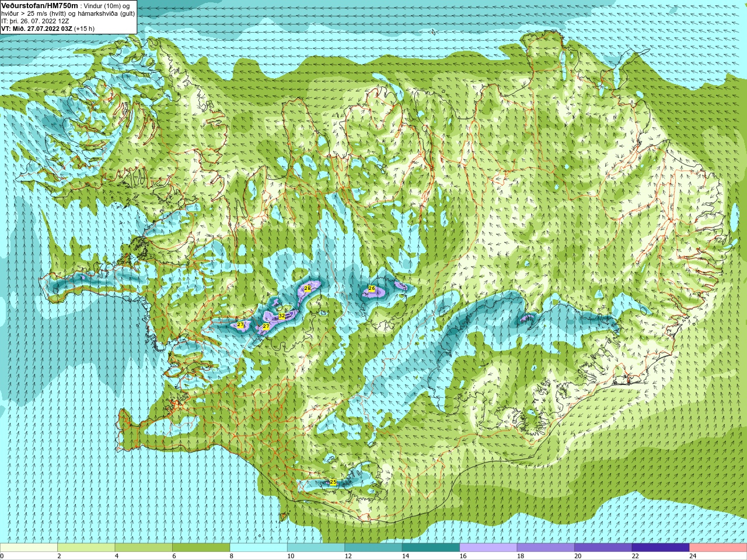Screen dimensions: 747x560
Task: Click the Veðurstofan/HM750m title text
Action: (x=39, y=5)
